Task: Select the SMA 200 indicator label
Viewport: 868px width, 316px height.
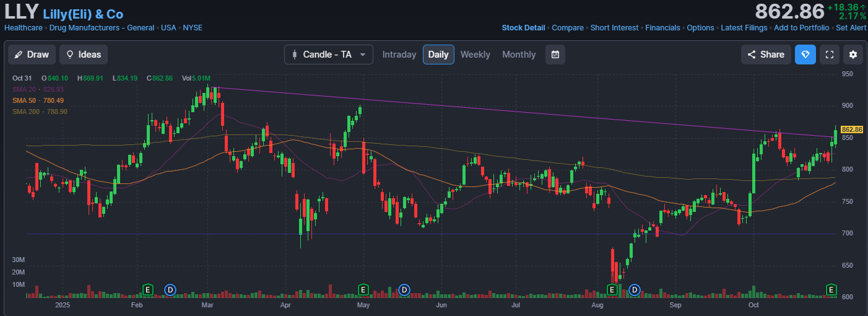Action: pyautogui.click(x=40, y=112)
